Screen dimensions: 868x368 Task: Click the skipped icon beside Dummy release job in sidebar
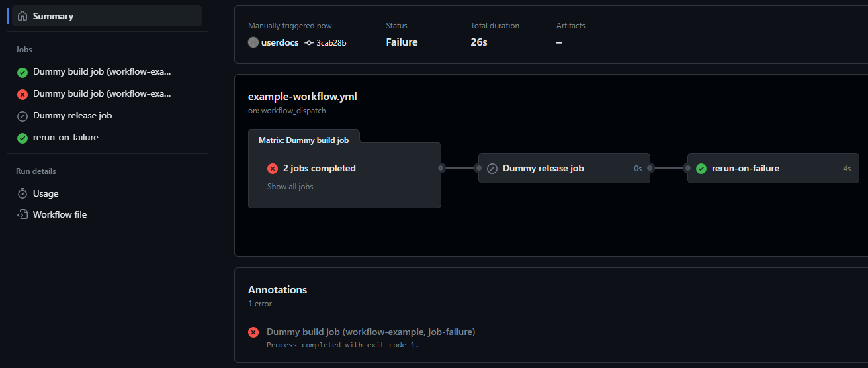[x=22, y=116]
